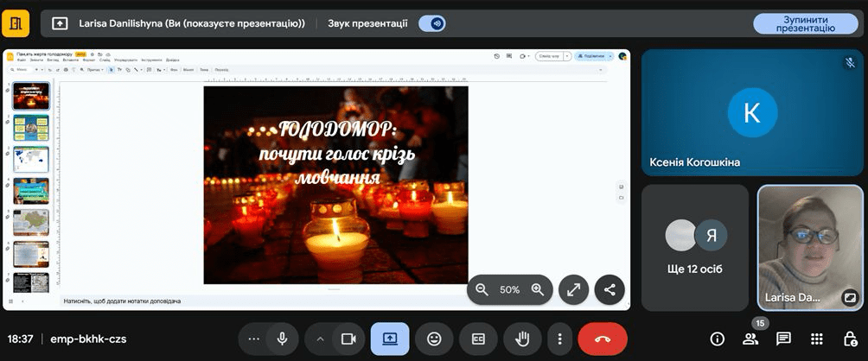
Task: Open the Ще 12 осіб participants tile
Action: click(x=695, y=247)
